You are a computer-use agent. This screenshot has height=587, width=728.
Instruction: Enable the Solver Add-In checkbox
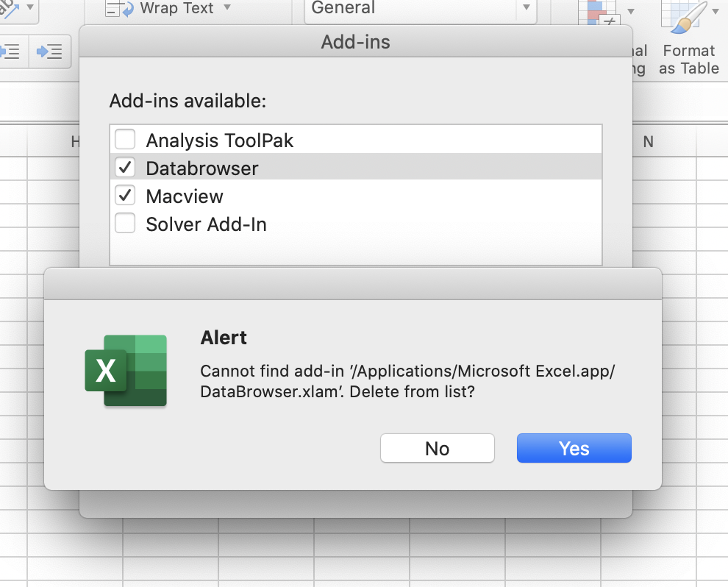click(x=125, y=223)
